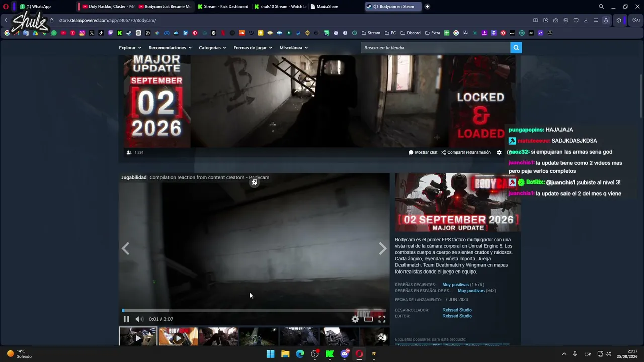
Task: Open Spanish reviews Muy positivas (942) link
Action: pos(476,291)
